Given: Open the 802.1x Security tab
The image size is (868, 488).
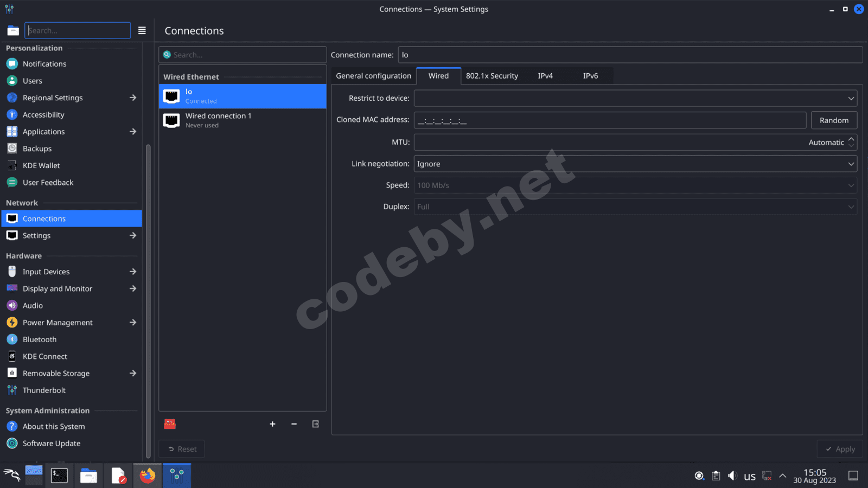Looking at the screenshot, I should tap(492, 76).
